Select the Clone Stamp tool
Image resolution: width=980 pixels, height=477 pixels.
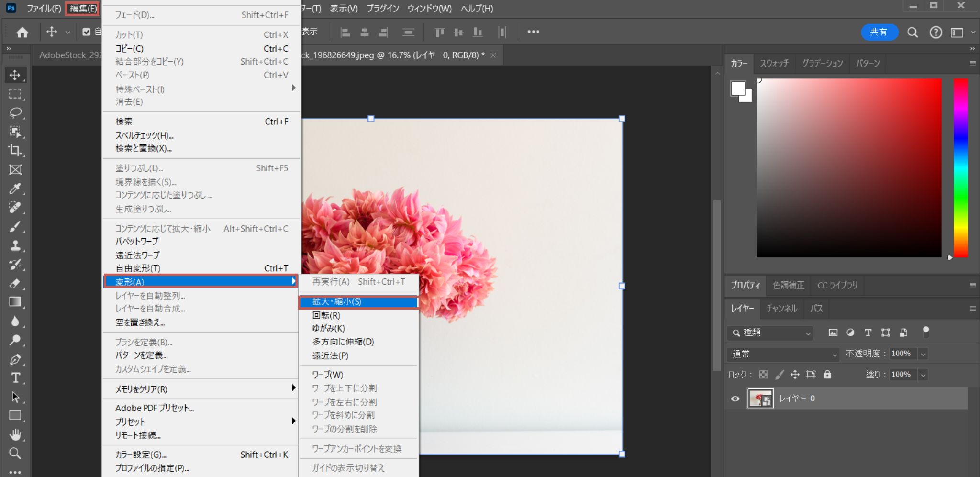click(15, 245)
